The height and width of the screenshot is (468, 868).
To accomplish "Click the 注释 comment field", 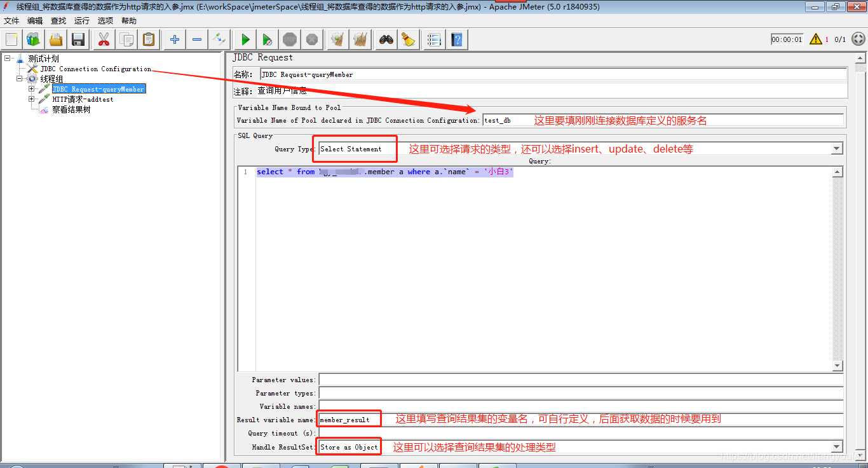I will click(552, 91).
